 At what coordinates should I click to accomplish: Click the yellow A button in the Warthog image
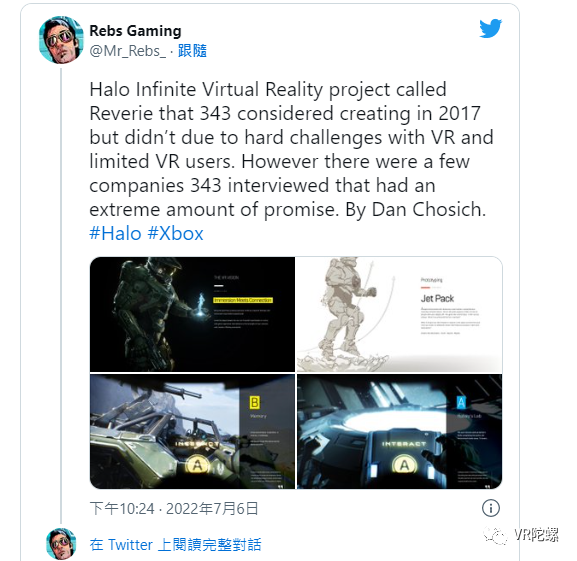point(197,465)
